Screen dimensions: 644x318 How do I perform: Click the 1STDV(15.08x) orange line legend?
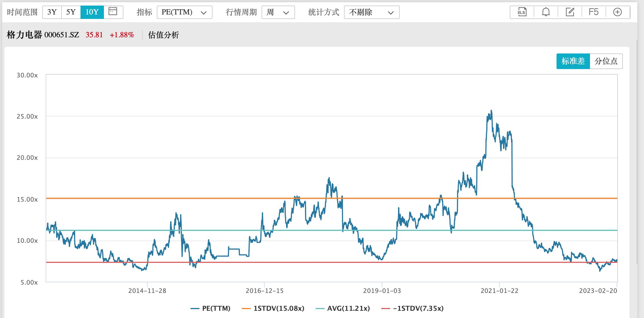pos(247,309)
